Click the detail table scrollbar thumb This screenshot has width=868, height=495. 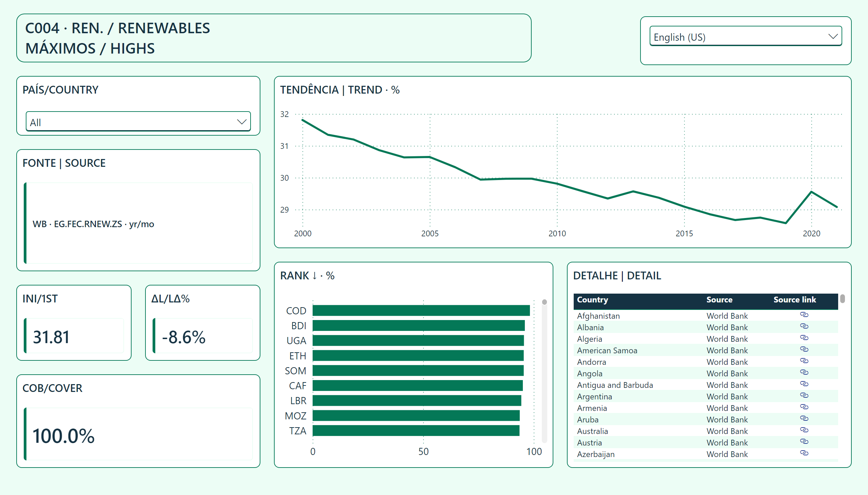842,299
